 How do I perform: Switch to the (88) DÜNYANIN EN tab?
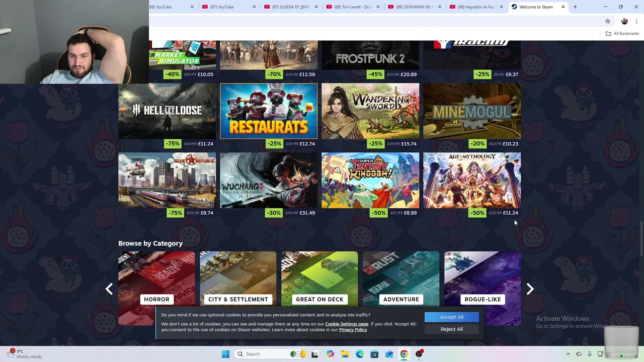[x=414, y=7]
